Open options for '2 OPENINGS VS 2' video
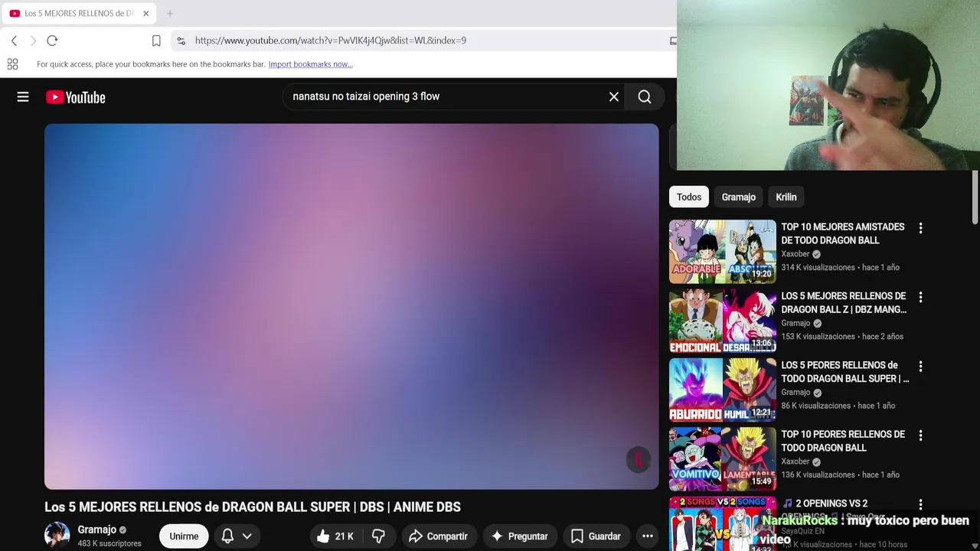This screenshot has width=980, height=551. pos(920,505)
